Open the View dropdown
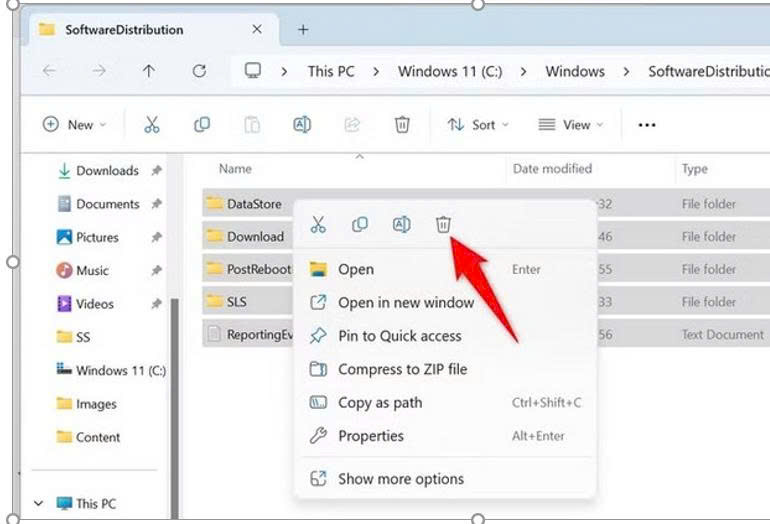The height and width of the screenshot is (524, 770). tap(571, 125)
